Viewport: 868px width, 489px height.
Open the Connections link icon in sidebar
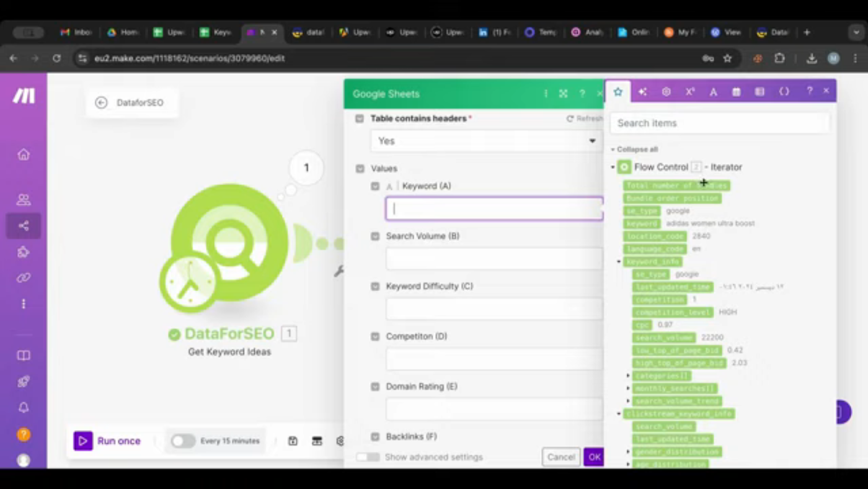click(24, 277)
